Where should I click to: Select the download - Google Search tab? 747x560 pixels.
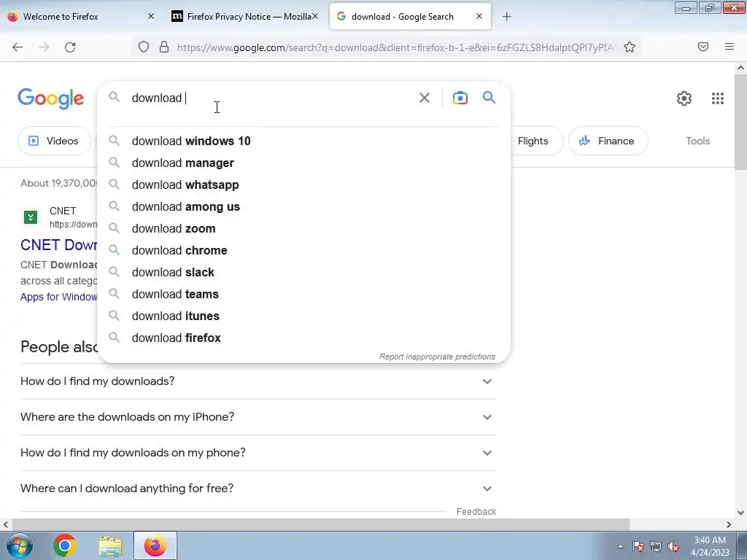(410, 16)
